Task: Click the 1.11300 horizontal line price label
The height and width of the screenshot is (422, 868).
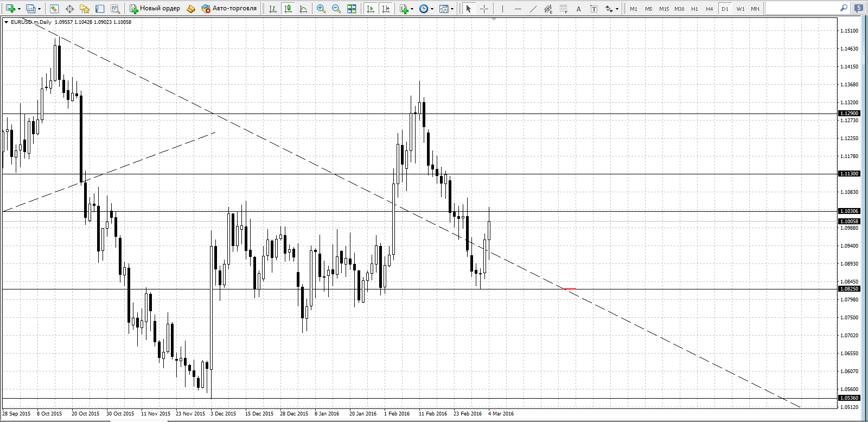Action: [849, 174]
